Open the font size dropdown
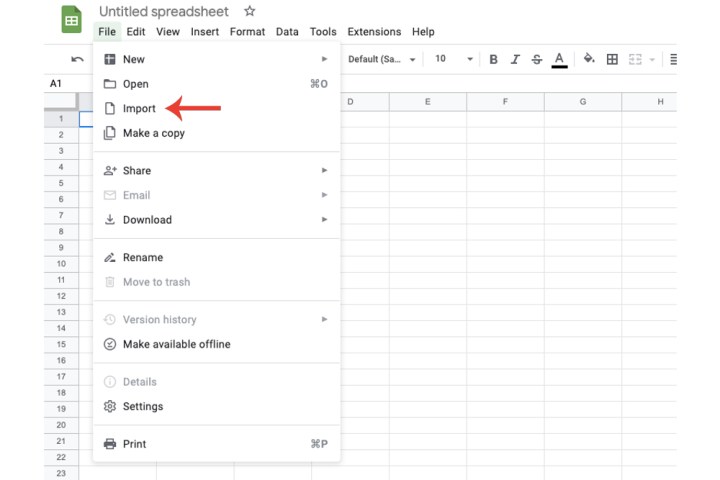This screenshot has height=480, width=720. 453,60
